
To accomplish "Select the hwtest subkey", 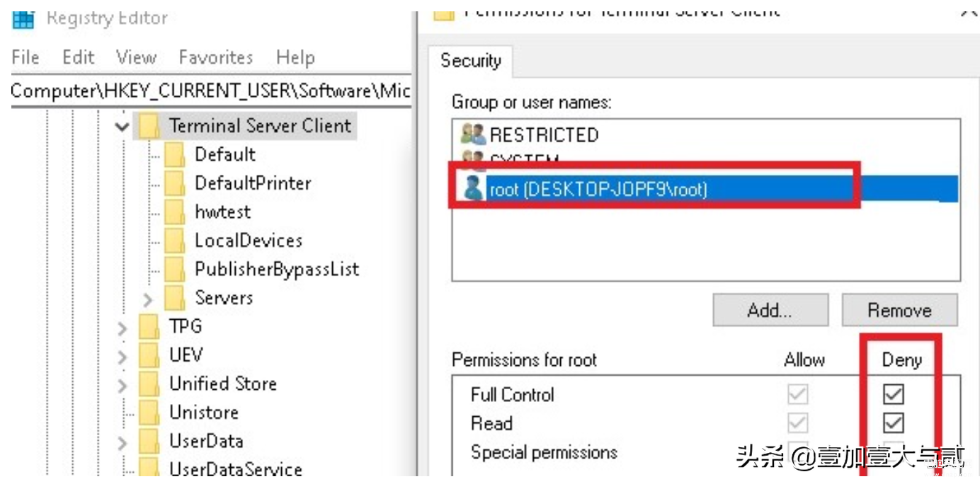I will (x=222, y=212).
